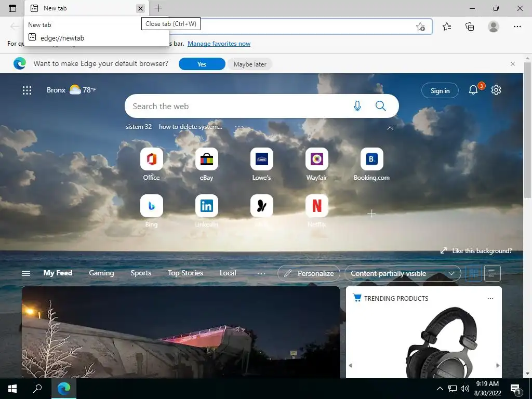Open the Office quick link
532x399 pixels.
pyautogui.click(x=151, y=165)
